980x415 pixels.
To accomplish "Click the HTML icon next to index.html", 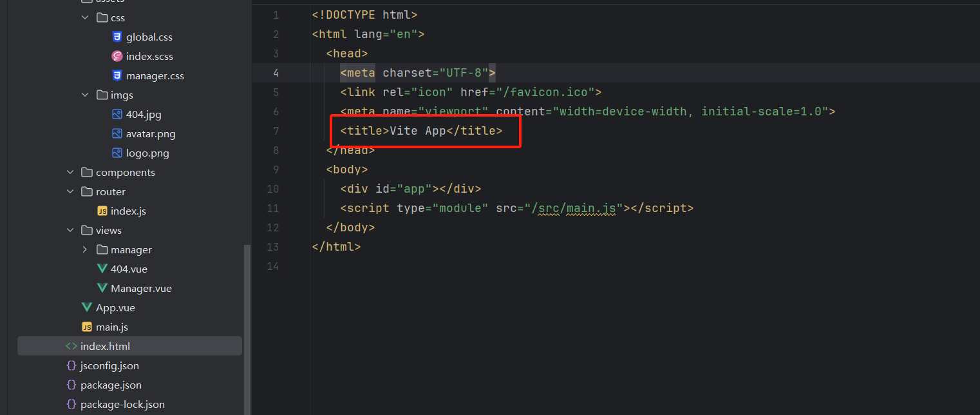I will [73, 345].
